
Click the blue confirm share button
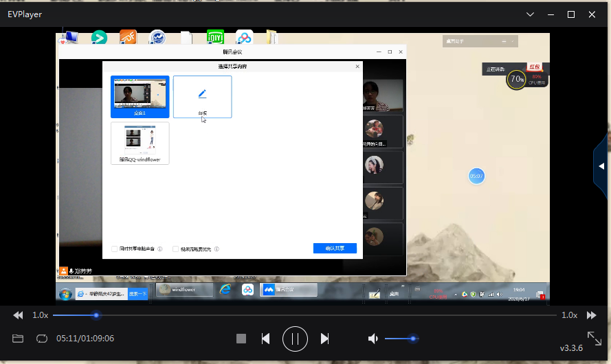tap(335, 248)
